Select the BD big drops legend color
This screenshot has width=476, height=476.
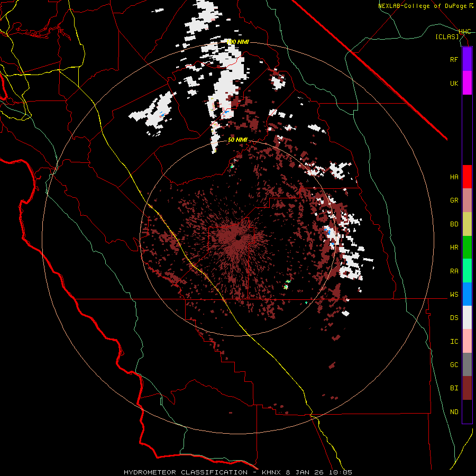pyautogui.click(x=467, y=224)
